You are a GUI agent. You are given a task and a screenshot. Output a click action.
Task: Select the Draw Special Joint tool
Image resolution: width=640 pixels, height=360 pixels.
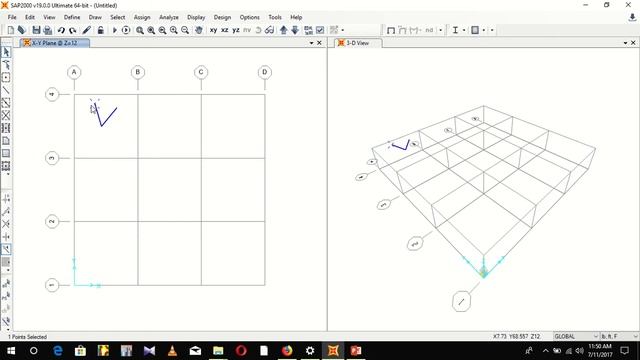6,78
